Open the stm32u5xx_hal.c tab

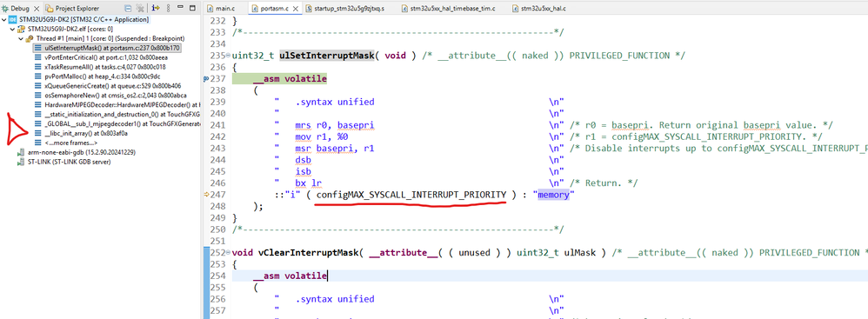pos(540,9)
